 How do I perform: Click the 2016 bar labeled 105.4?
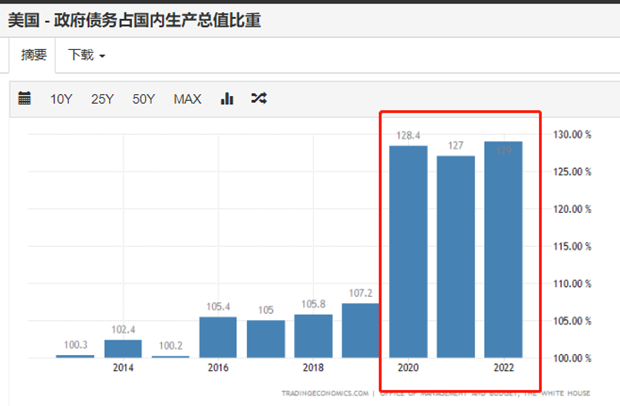pyautogui.click(x=218, y=337)
